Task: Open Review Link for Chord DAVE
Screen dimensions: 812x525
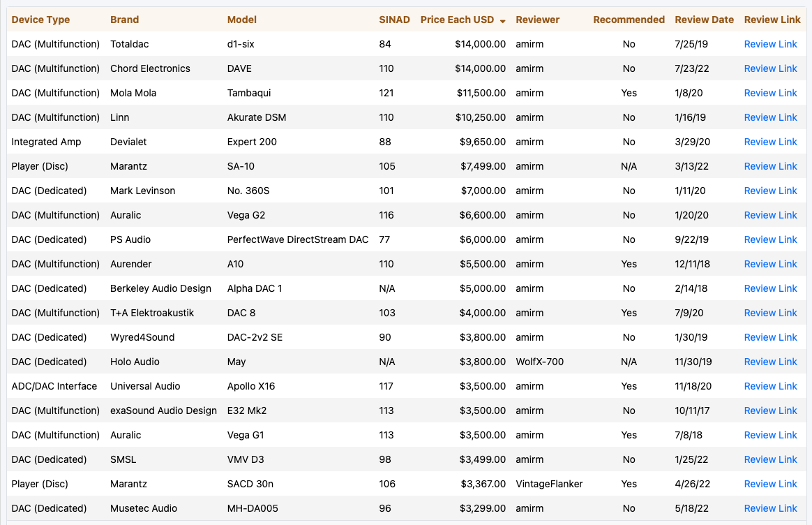Action: tap(770, 68)
